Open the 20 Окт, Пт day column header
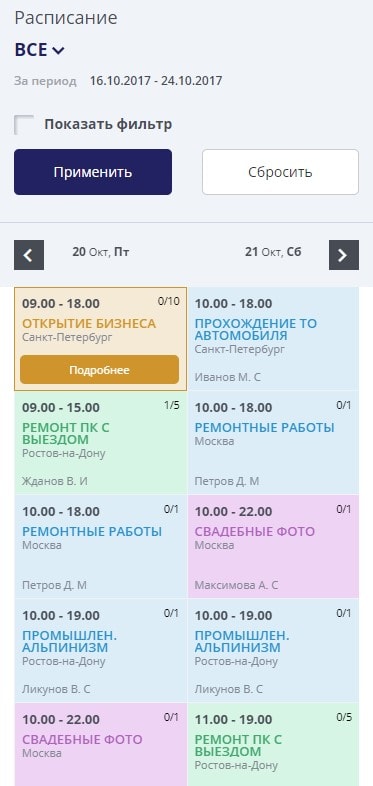This screenshot has height=786, width=373. [x=100, y=252]
